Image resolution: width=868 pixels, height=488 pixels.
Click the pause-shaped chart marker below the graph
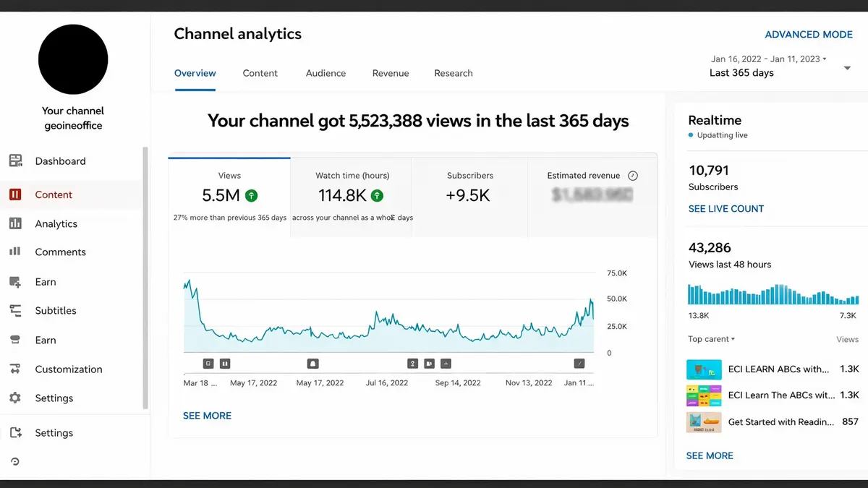pos(225,364)
